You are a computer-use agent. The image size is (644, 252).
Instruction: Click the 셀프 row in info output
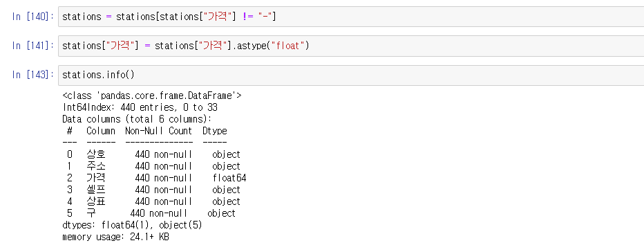[x=151, y=190]
